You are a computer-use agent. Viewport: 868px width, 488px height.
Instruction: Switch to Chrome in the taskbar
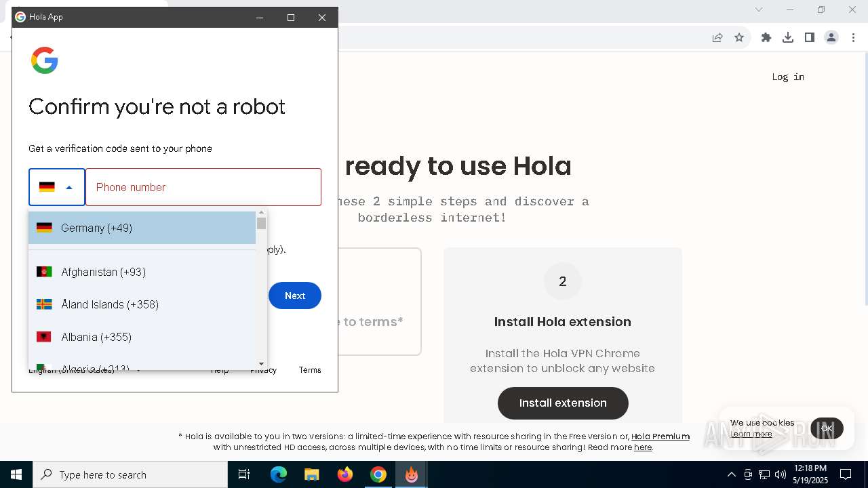click(378, 474)
